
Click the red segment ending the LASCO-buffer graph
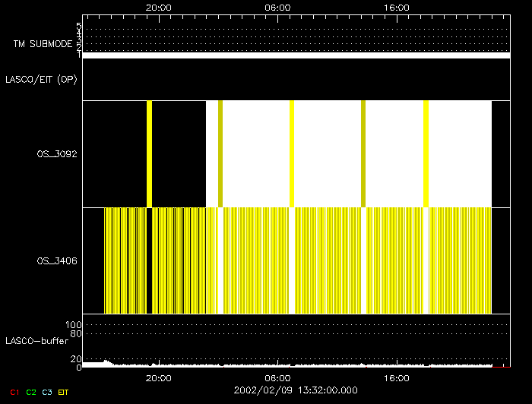point(501,367)
